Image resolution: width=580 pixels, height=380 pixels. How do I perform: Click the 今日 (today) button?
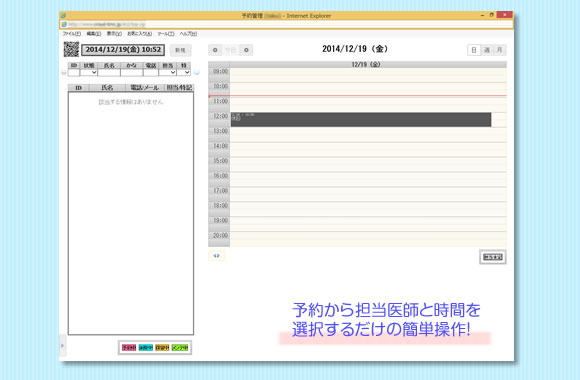(231, 50)
